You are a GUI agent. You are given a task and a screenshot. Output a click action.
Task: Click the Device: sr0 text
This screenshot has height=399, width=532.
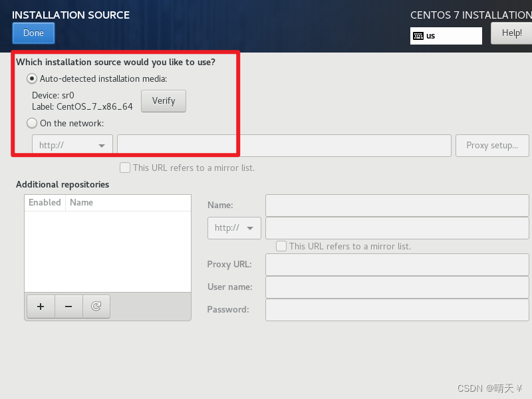pyautogui.click(x=53, y=95)
